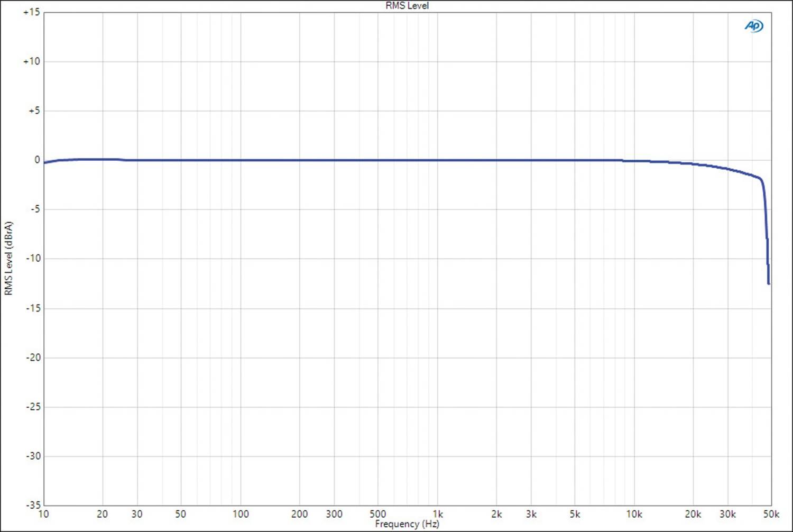The height and width of the screenshot is (532, 793).
Task: Click the '-15' y-axis label
Action: [33, 308]
